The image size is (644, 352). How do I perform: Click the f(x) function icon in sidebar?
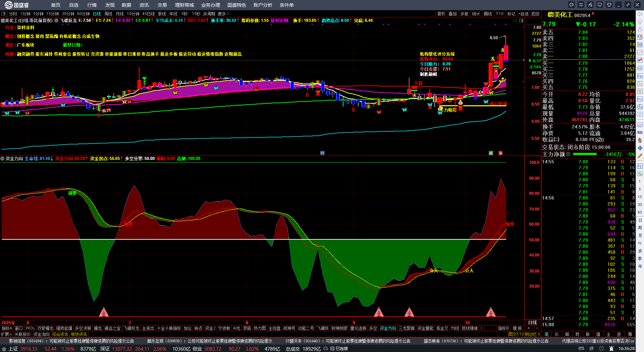(x=640, y=107)
